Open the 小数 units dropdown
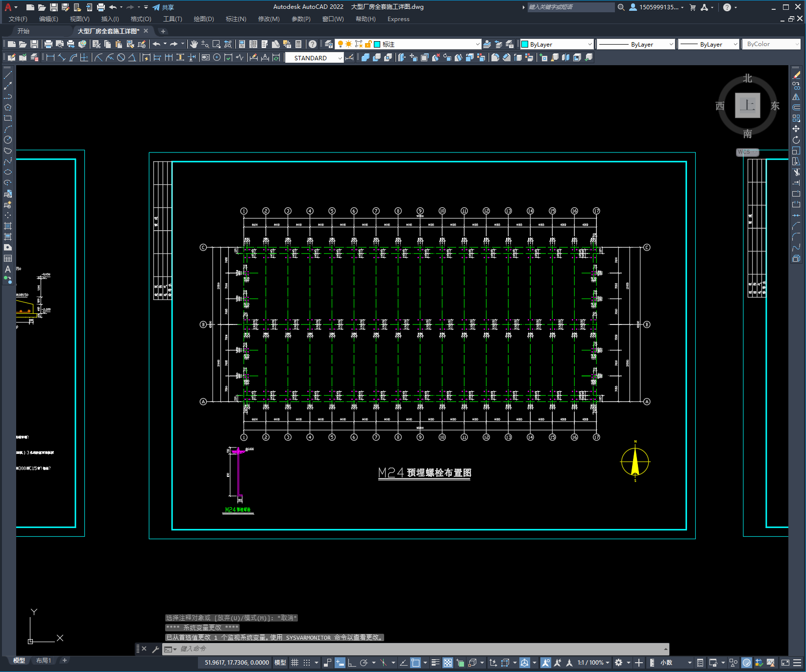 (676, 663)
